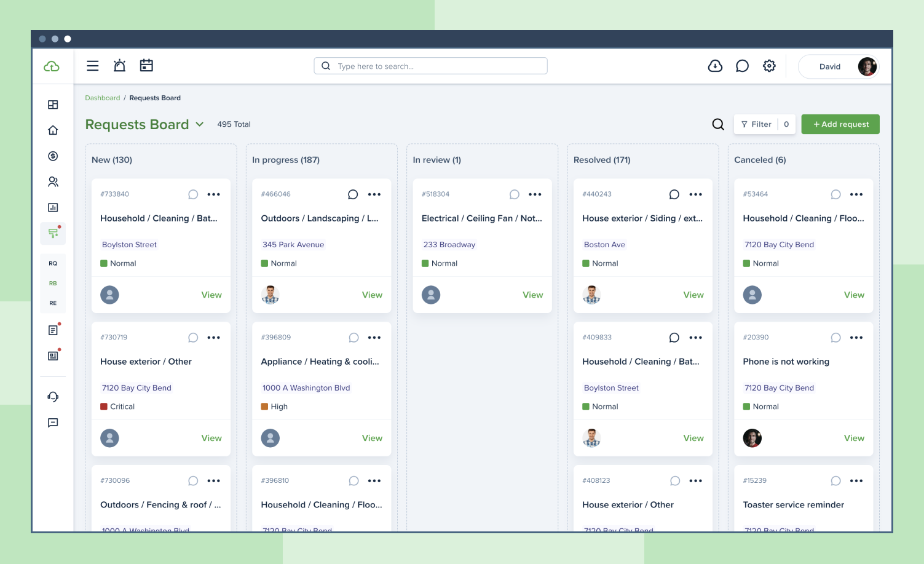Viewport: 924px width, 564px height.
Task: Open the news feed icon in sidebar
Action: pyautogui.click(x=53, y=356)
